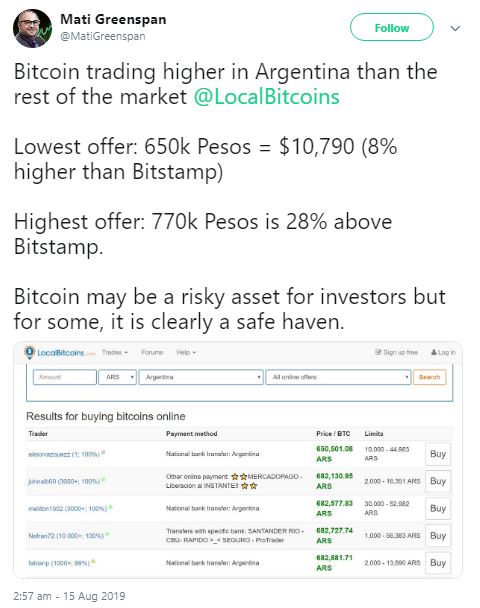Open the Forums menu item

click(x=152, y=352)
